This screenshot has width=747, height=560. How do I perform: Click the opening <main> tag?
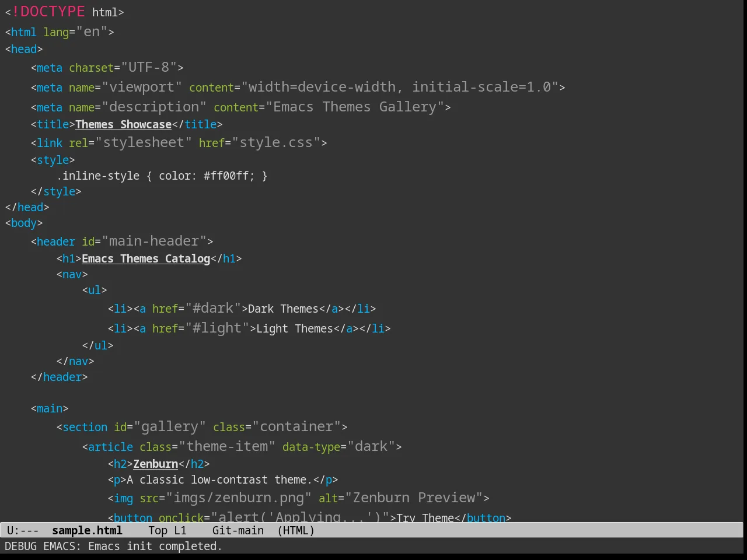pos(50,408)
